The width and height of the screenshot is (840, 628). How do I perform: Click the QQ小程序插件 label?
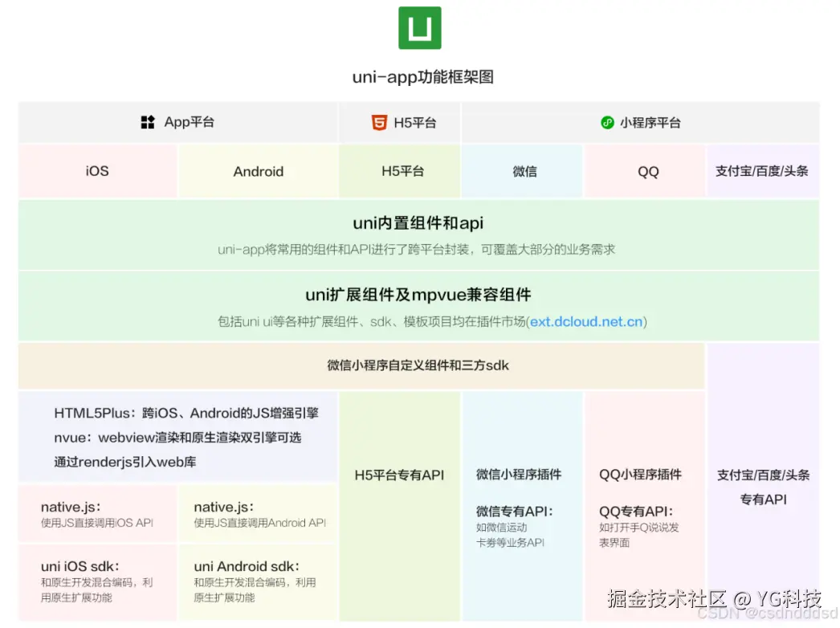(x=640, y=475)
